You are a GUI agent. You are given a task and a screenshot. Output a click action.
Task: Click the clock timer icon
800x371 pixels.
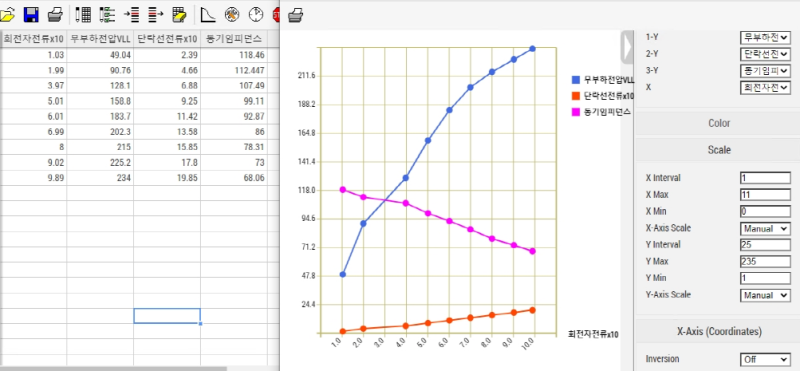256,15
